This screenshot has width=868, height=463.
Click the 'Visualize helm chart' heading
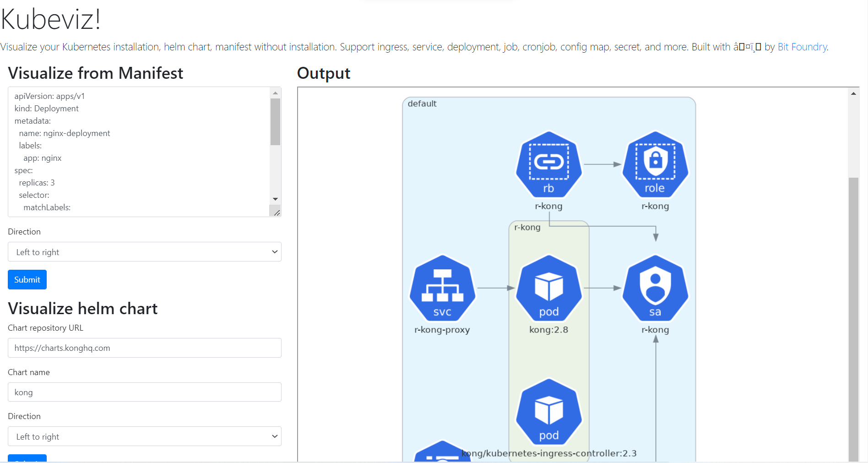[82, 309]
